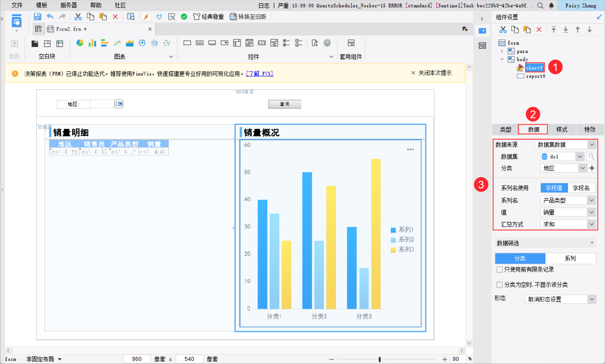Select the pie chart icon

(80, 43)
